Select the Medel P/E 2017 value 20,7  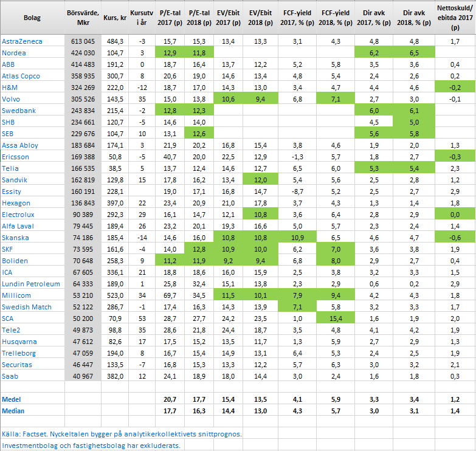coord(170,399)
